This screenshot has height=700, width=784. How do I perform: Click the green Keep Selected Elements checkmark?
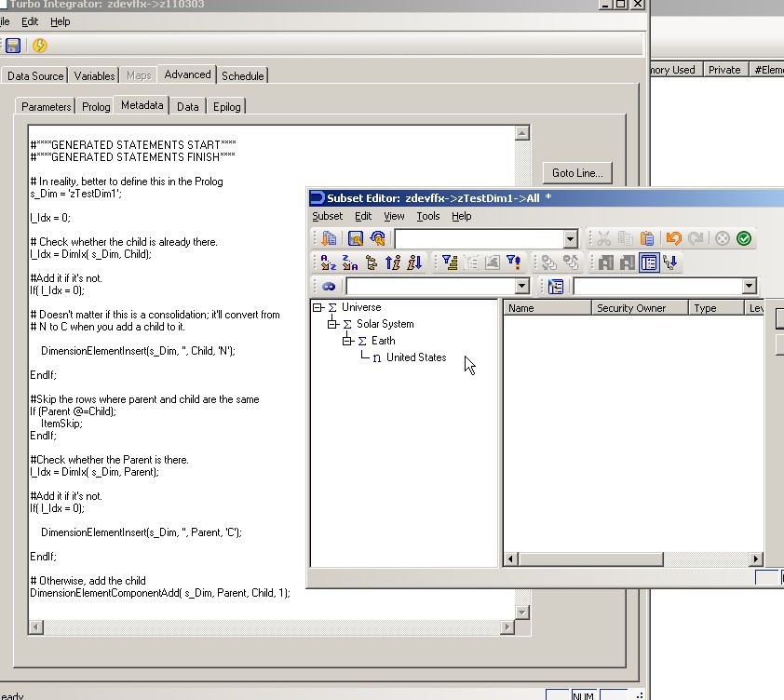pos(744,238)
